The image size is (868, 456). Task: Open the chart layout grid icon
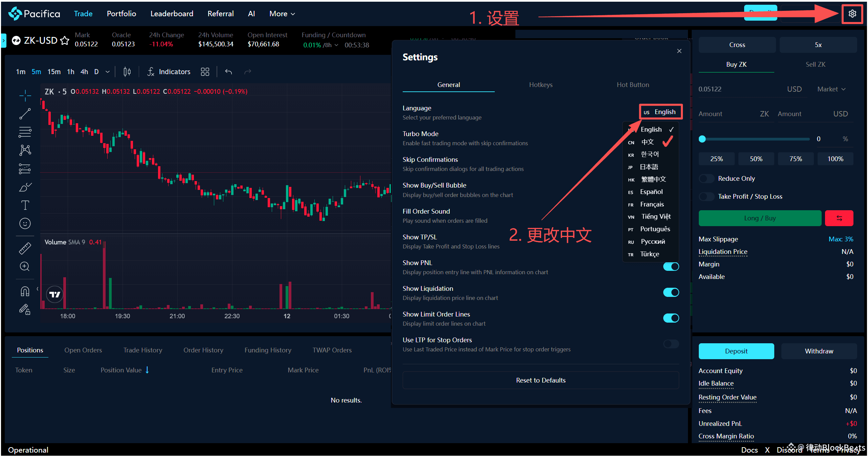[205, 72]
